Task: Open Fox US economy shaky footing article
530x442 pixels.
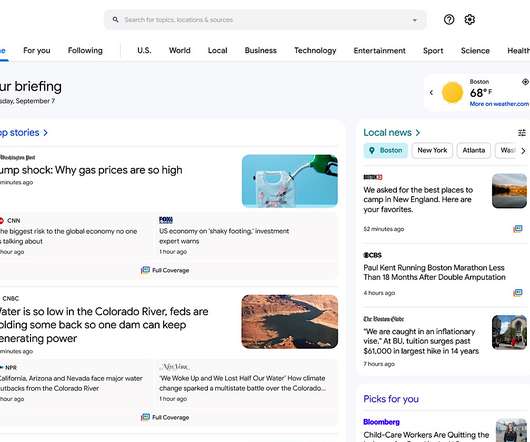Action: (x=224, y=236)
